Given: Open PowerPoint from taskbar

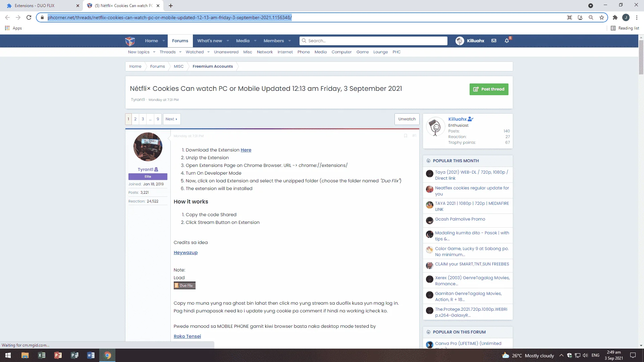Looking at the screenshot, I should coord(58,355).
